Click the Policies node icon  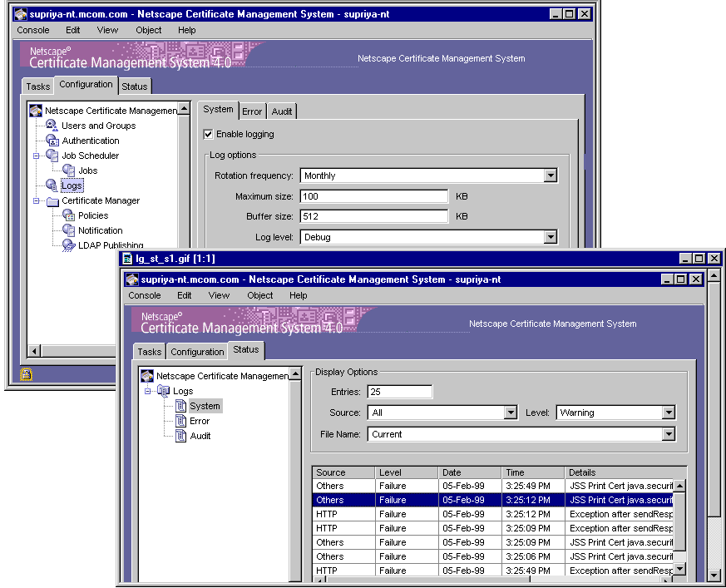pos(68,215)
